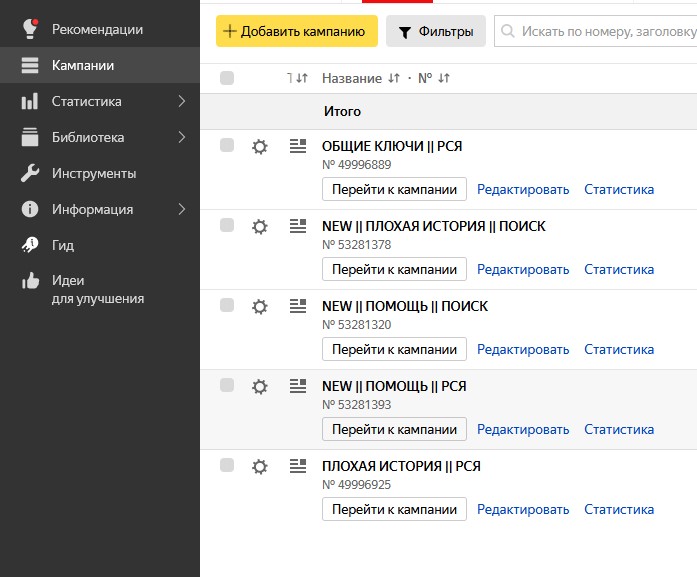Toggle the select-all campaigns checkbox

(x=227, y=78)
